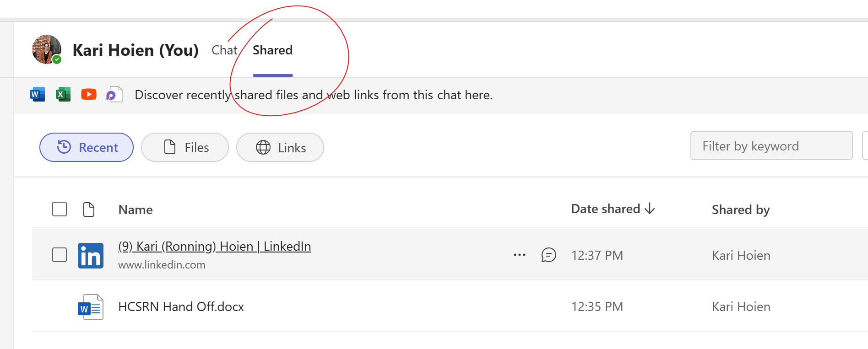Screen dimensions: 868x349
Task: Click the Excel icon in banner
Action: pyautogui.click(x=63, y=95)
